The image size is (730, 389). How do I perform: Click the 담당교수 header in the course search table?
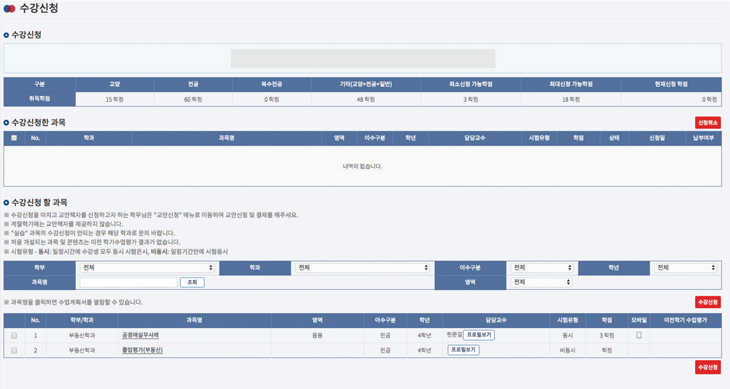click(496, 320)
